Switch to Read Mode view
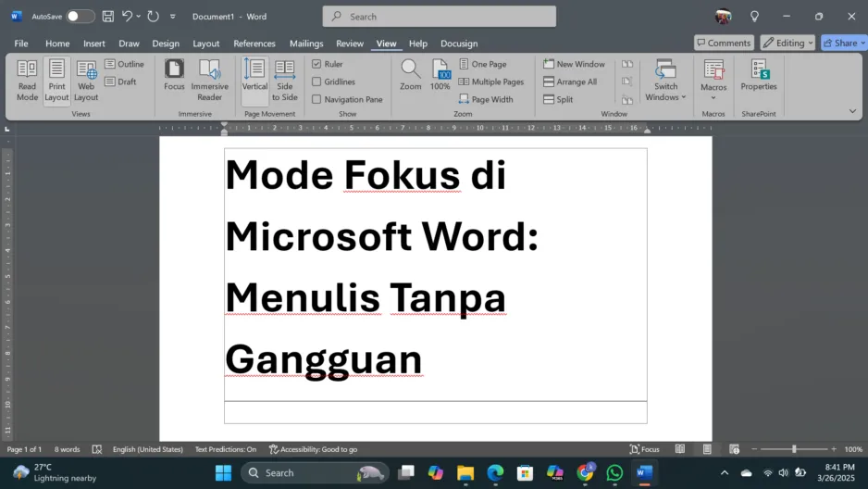This screenshot has height=489, width=868. pos(27,81)
